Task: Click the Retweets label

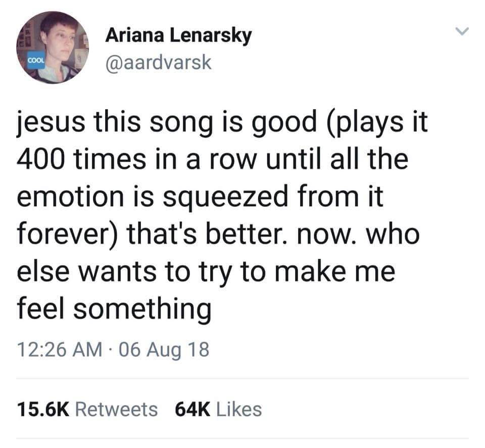Action: pos(116,409)
